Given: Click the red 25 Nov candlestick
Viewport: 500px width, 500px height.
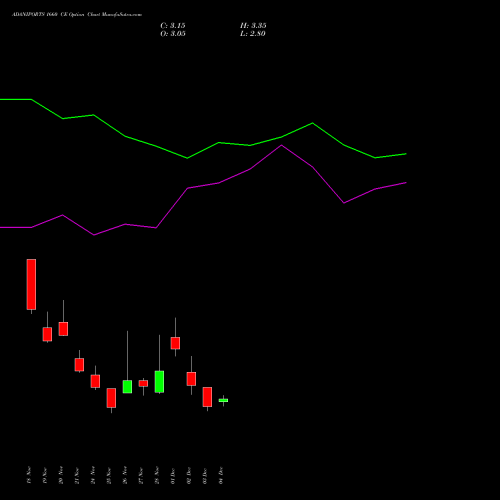Looking at the screenshot, I should [x=111, y=398].
